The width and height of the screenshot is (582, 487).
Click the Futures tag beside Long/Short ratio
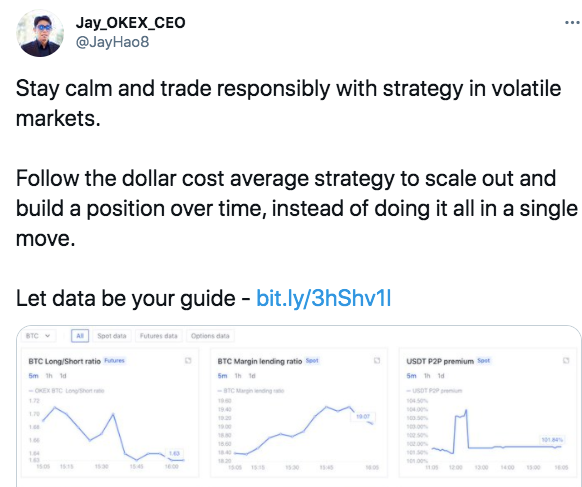[114, 360]
